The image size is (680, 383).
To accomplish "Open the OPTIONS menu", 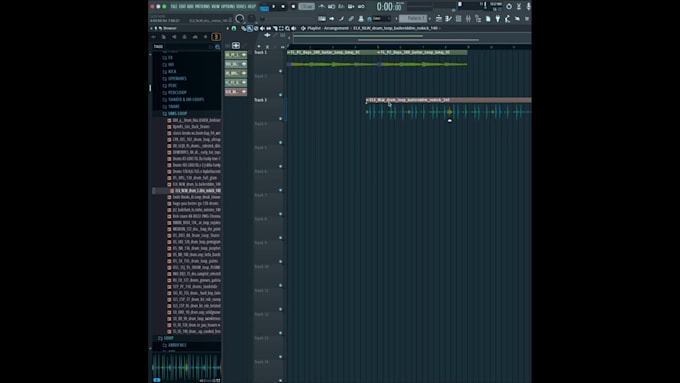I will click(x=228, y=7).
